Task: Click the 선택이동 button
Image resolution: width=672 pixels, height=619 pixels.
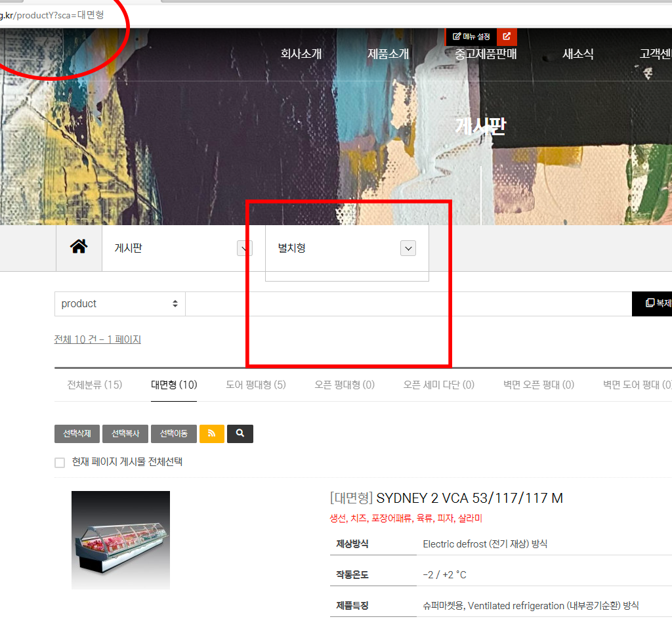Action: [174, 433]
